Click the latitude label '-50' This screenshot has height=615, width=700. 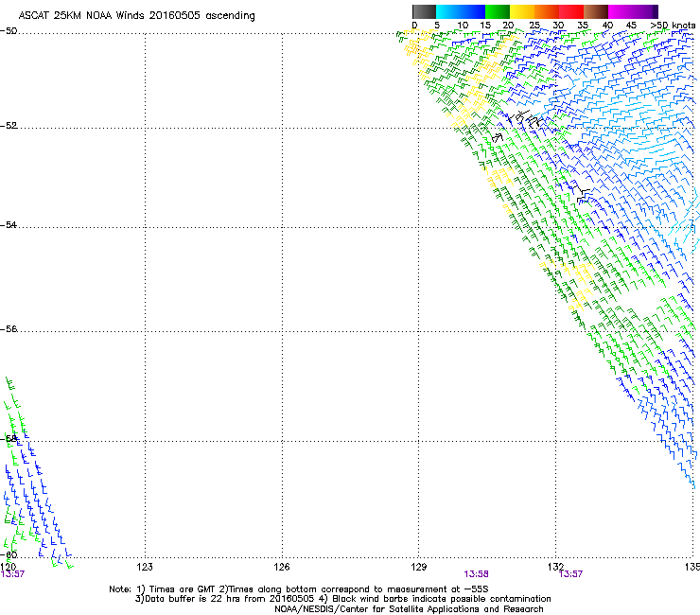click(9, 31)
